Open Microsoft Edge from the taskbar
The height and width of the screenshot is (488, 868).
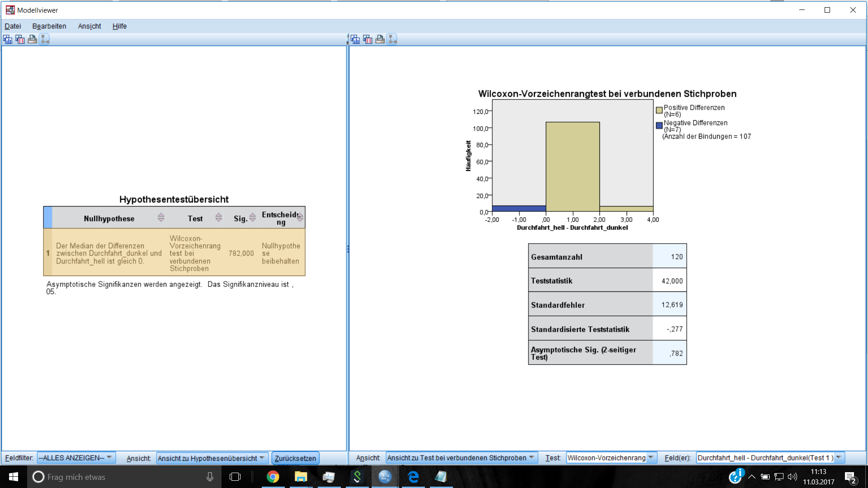click(413, 477)
